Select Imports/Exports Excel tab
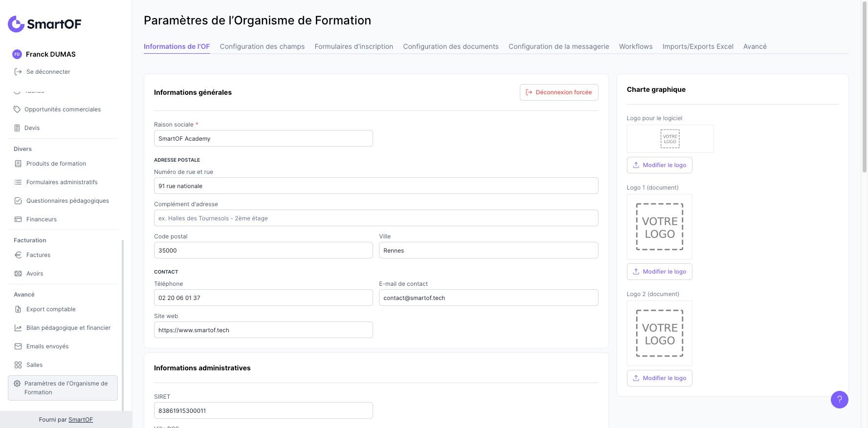868x428 pixels. coord(698,46)
